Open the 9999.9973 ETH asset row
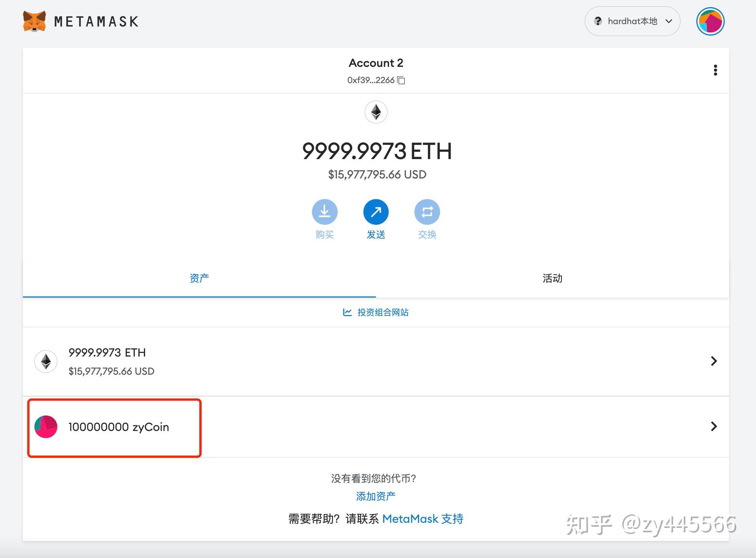Image resolution: width=756 pixels, height=558 pixels. pos(376,361)
